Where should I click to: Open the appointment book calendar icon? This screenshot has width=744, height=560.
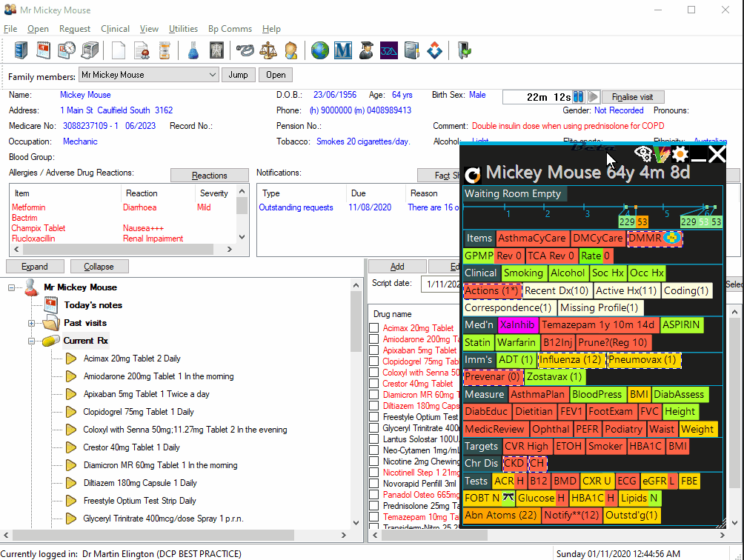pos(44,50)
